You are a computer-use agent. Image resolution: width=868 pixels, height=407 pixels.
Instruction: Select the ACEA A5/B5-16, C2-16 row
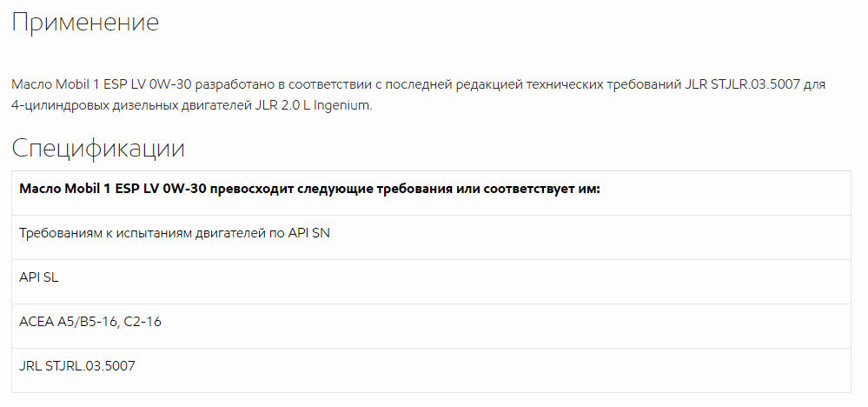point(431,325)
